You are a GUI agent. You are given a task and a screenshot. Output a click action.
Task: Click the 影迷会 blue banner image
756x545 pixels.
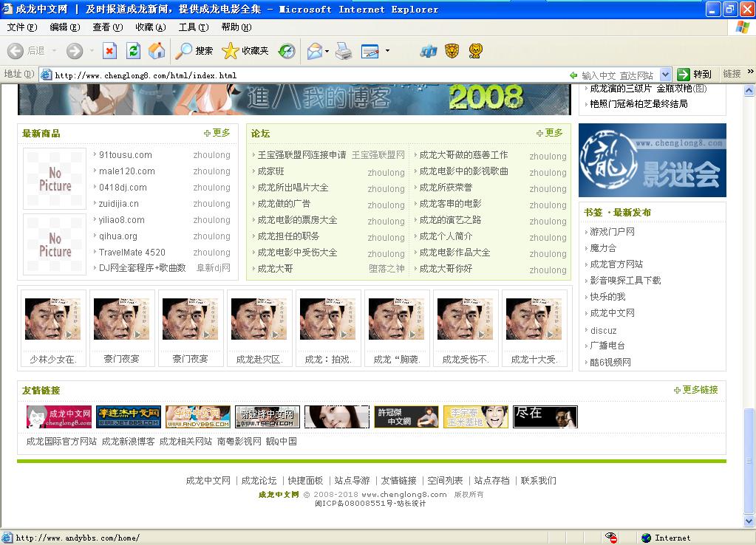[x=653, y=160]
